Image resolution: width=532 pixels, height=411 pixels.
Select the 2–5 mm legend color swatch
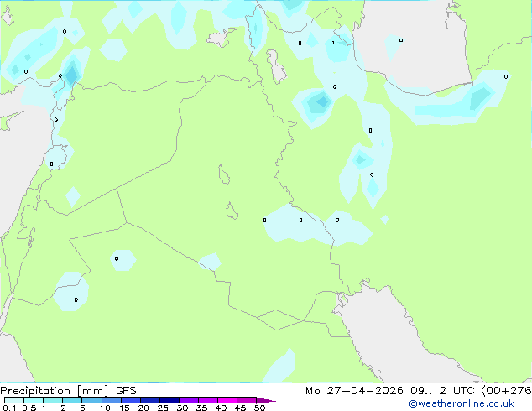(72, 400)
